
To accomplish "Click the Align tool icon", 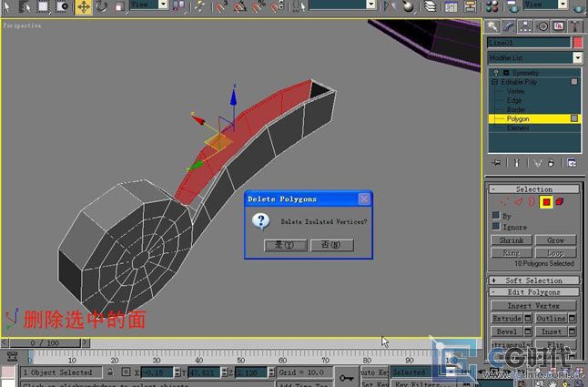I will [x=408, y=6].
